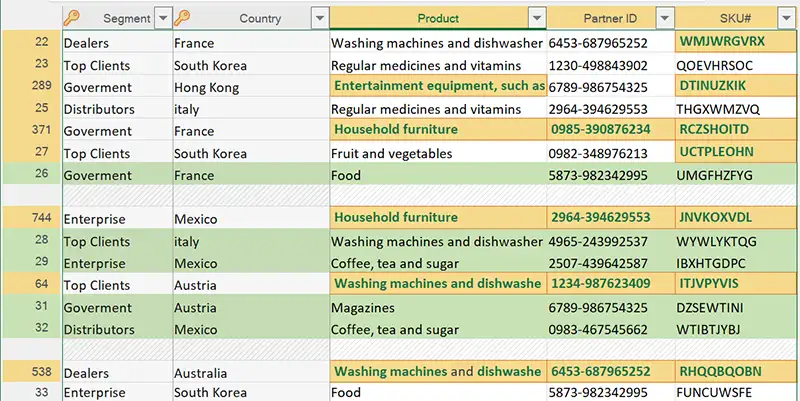Click cell with SKU WYWLYKTQG
The height and width of the screenshot is (401, 800).
coord(735,241)
